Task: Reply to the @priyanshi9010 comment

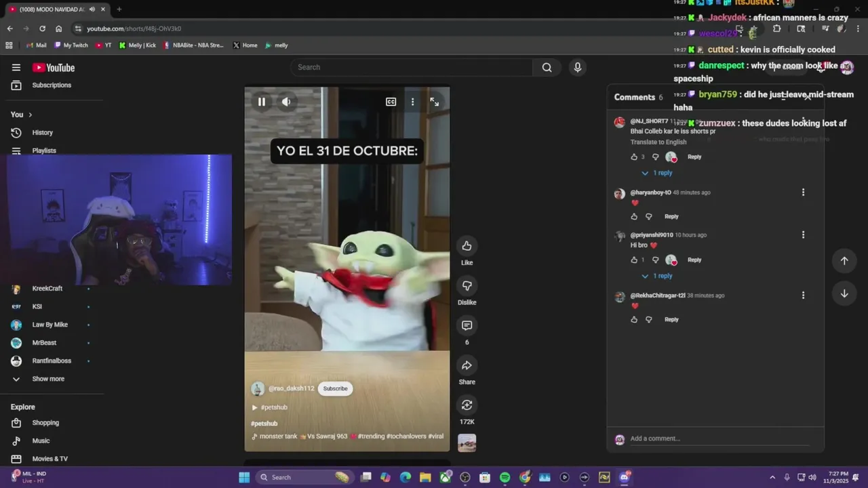Action: pyautogui.click(x=694, y=260)
